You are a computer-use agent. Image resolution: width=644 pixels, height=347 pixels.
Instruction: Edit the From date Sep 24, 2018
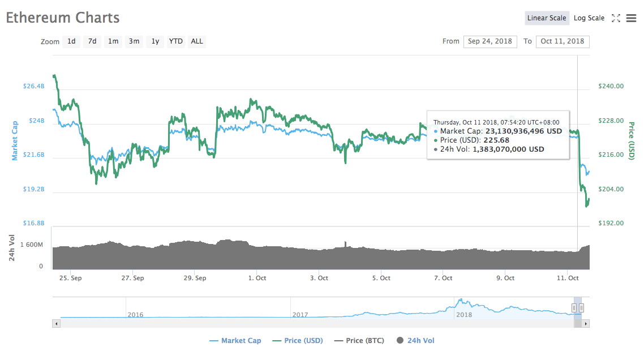pos(490,41)
